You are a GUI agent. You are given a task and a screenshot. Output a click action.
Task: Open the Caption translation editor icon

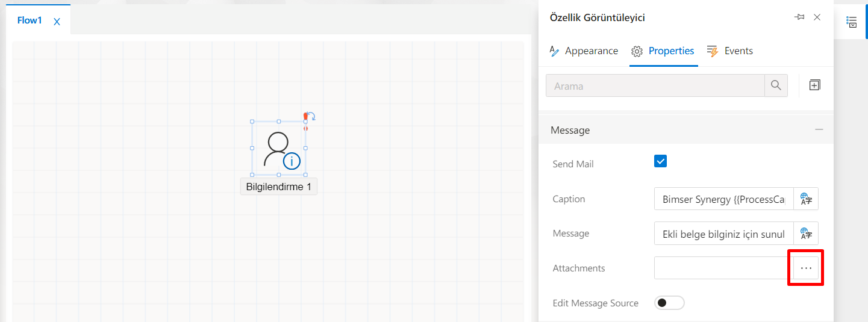pos(806,199)
